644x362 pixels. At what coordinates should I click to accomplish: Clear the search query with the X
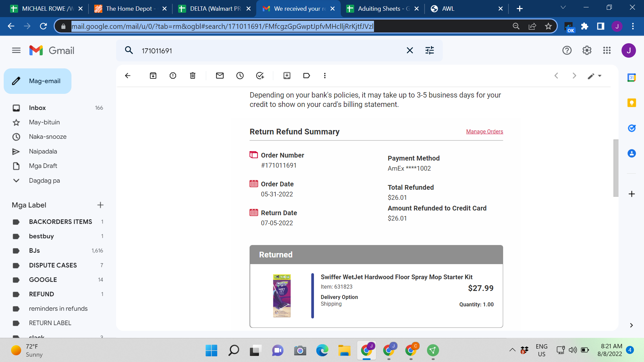(x=410, y=51)
